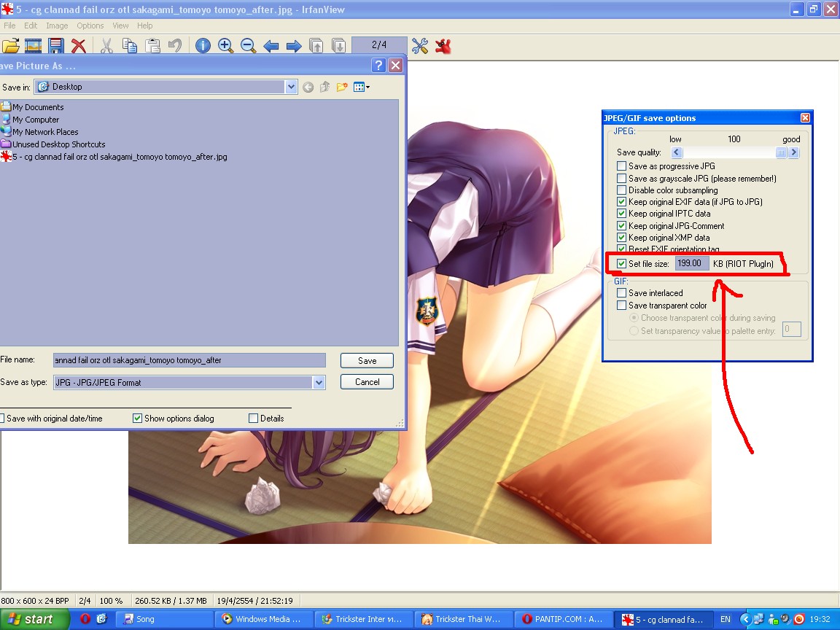Switch to PANTIP.COM taskbar window
840x630 pixels.
click(x=563, y=619)
